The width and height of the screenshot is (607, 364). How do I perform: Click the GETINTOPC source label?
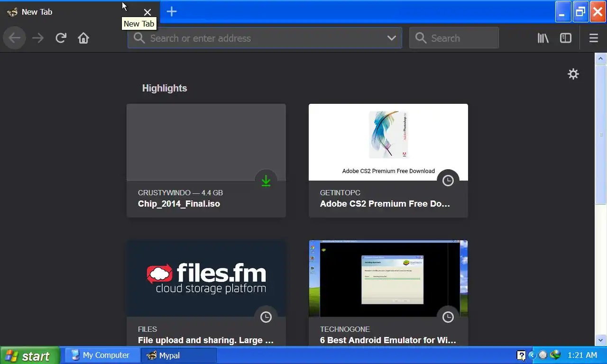point(340,193)
